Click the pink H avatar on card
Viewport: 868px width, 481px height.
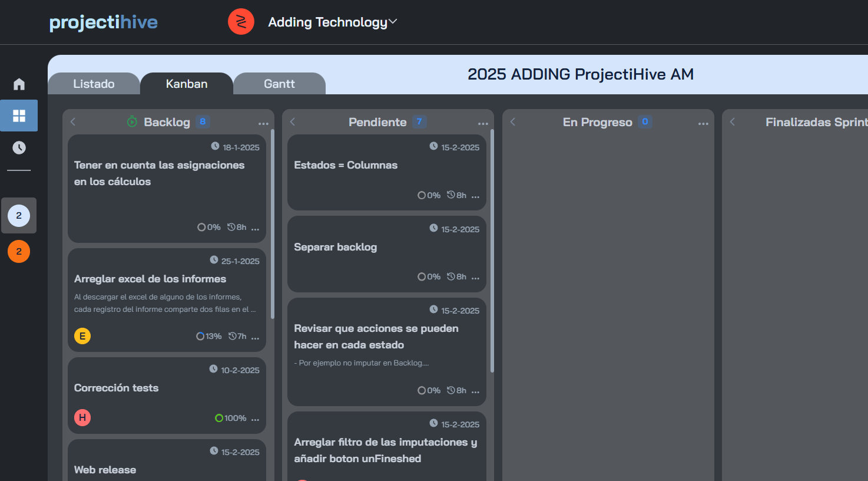pos(82,417)
